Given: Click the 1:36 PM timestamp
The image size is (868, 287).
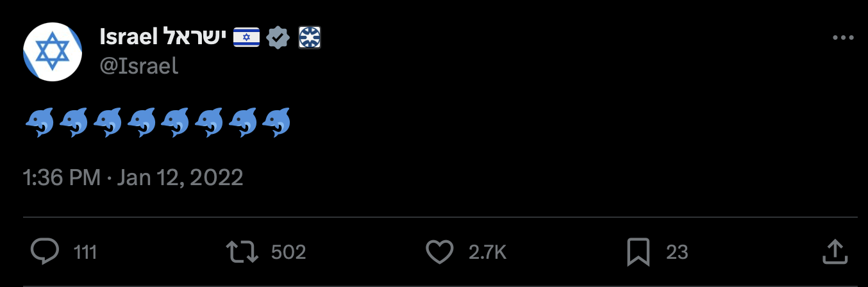Looking at the screenshot, I should [x=62, y=177].
